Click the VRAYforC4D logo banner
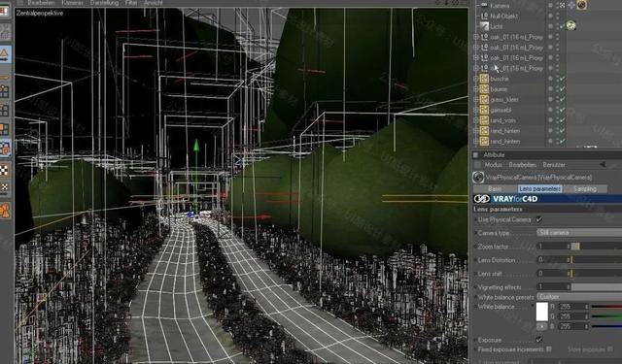 (547, 199)
